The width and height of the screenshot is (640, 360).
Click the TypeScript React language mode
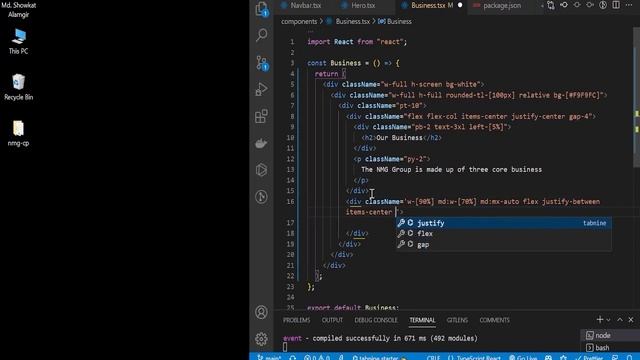click(x=474, y=357)
